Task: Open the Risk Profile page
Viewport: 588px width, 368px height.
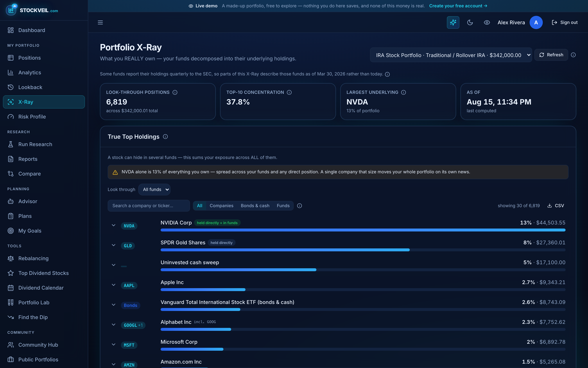Action: 44,117
